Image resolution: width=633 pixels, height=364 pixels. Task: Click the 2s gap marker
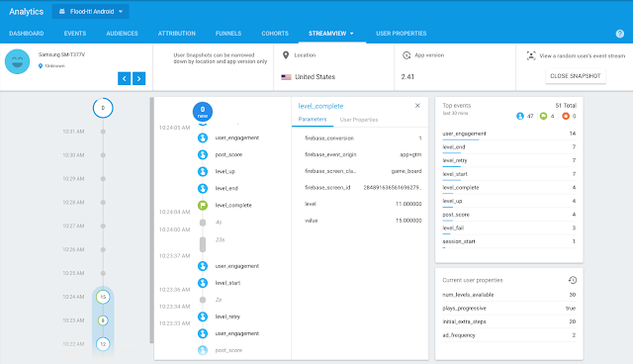[x=203, y=300]
